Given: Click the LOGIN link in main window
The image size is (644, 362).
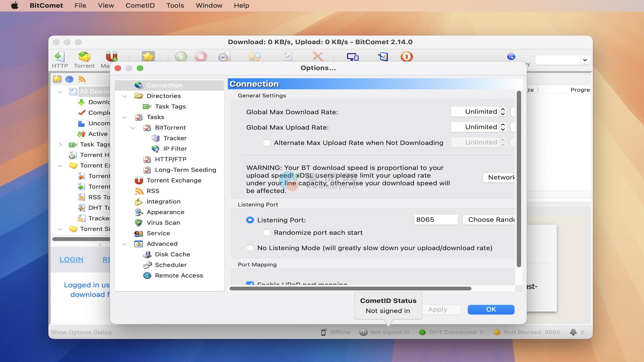Looking at the screenshot, I should 71,259.
